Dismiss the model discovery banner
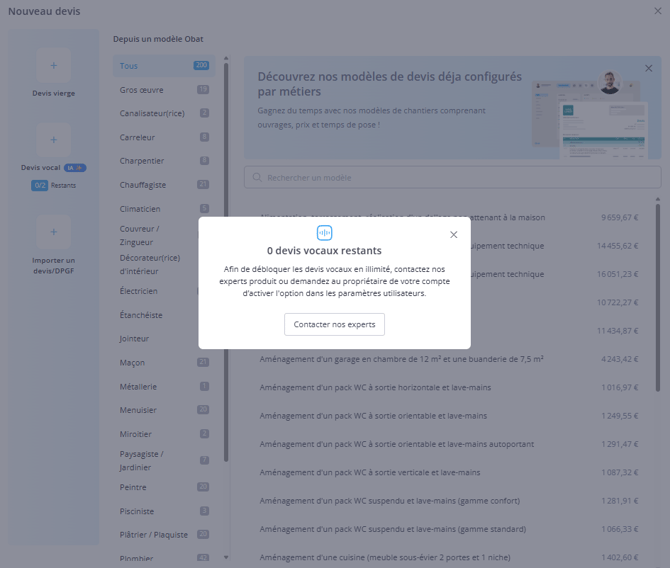 click(x=648, y=68)
